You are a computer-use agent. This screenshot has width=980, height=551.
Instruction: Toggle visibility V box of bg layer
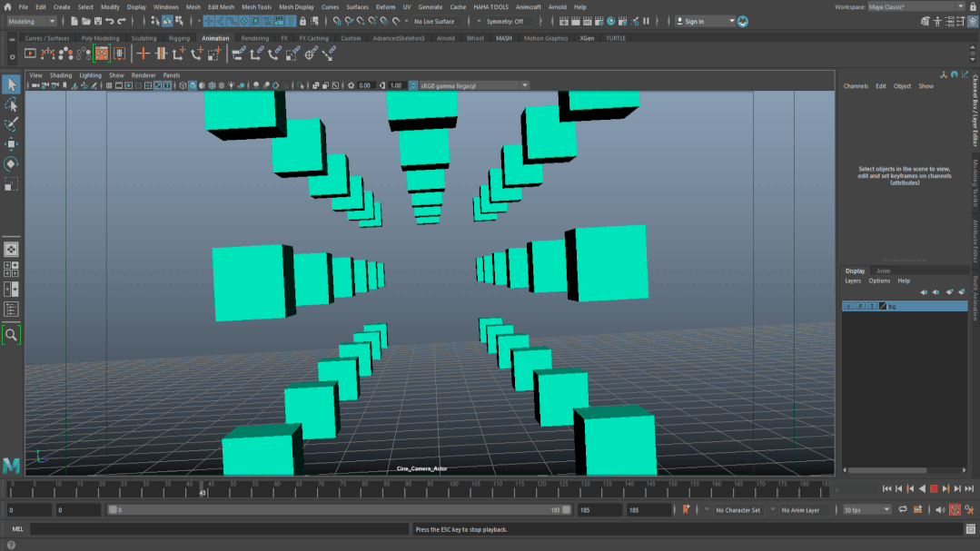pos(848,307)
